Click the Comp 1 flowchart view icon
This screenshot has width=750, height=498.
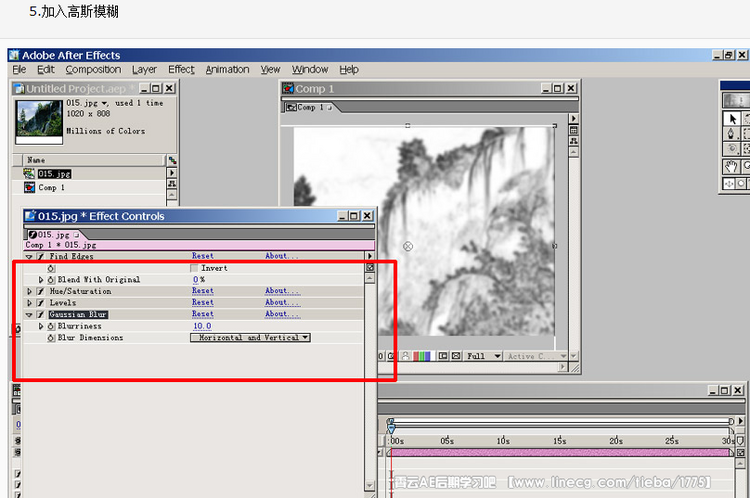point(574,141)
